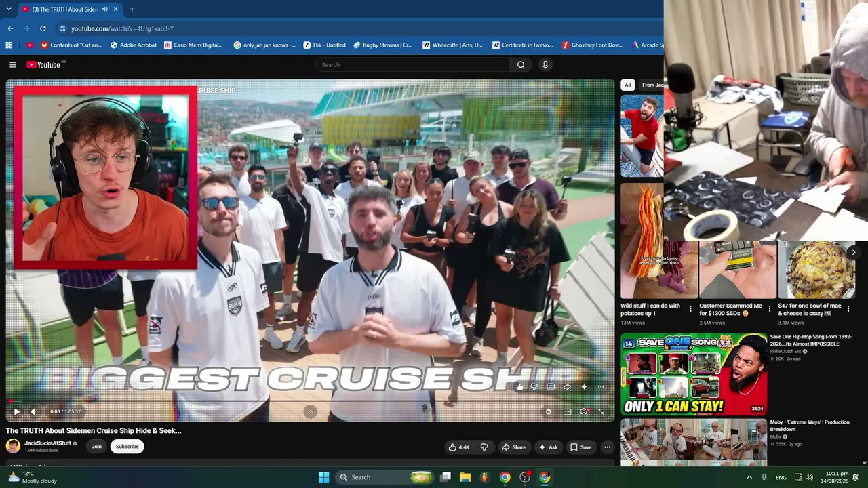Screen dimensions: 868x488
Task: Expand the chevron-up arrow at the bottom of the player
Action: pyautogui.click(x=310, y=411)
